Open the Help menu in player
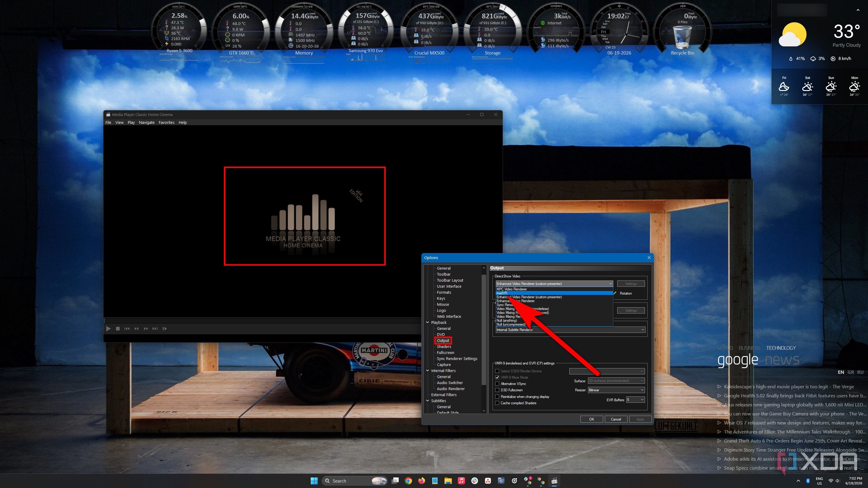This screenshot has height=488, width=868. pyautogui.click(x=183, y=123)
